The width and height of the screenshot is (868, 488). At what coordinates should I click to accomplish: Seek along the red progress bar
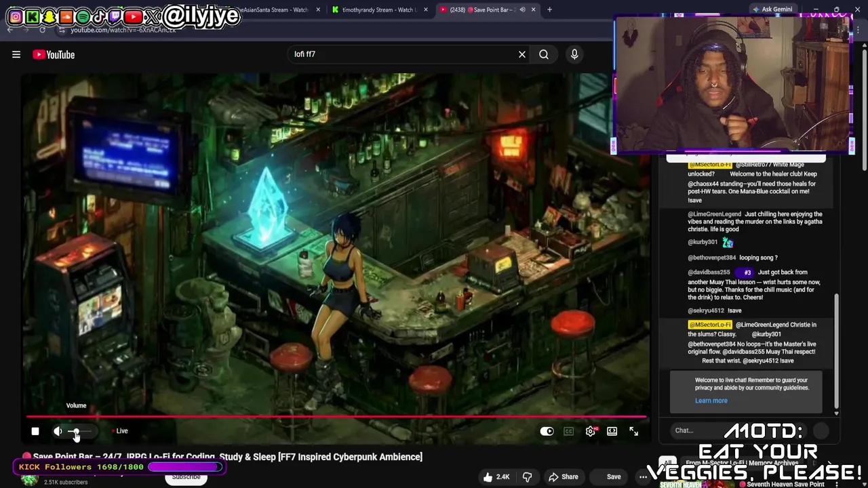tap(336, 417)
